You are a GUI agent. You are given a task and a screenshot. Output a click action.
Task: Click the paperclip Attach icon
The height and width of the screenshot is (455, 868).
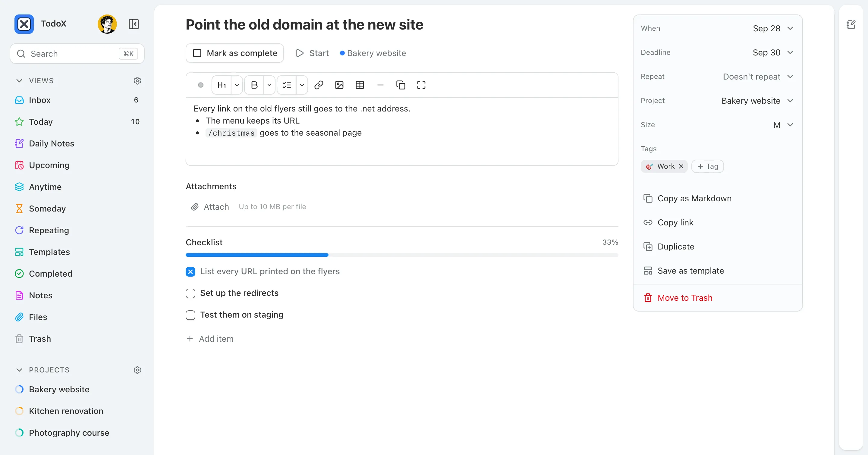(195, 207)
